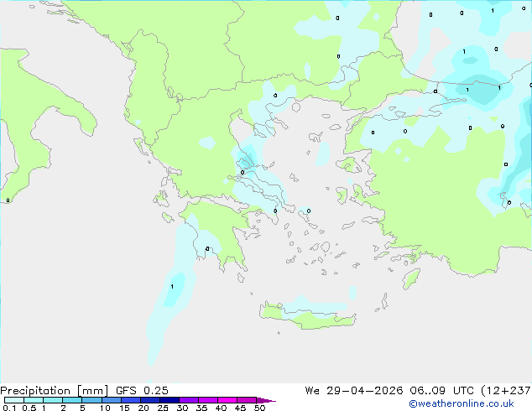Image resolution: width=532 pixels, height=411 pixels.
Task: Click the "0.5" legend value
Action: (29, 408)
